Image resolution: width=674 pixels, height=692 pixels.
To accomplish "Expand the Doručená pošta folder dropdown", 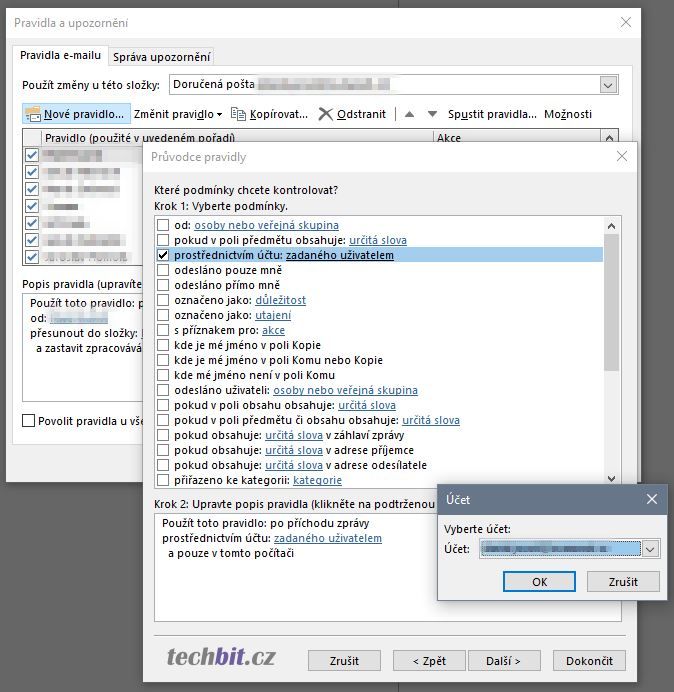I will (x=608, y=85).
